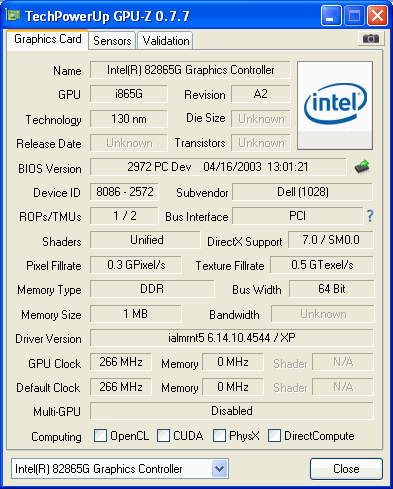The height and width of the screenshot is (489, 393).
Task: Click the "ROPs/TMUs" label
Action: click(x=50, y=217)
